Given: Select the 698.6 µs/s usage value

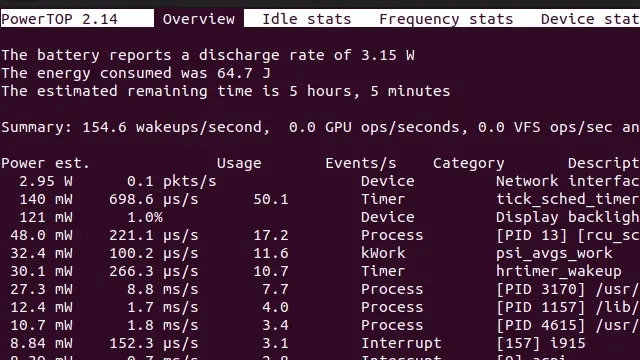Looking at the screenshot, I should [x=153, y=199].
